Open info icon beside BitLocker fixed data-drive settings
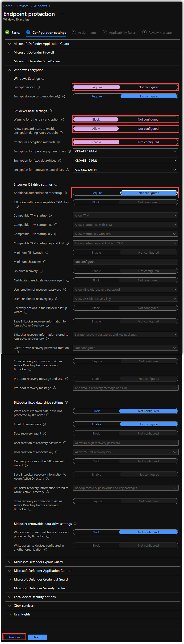184x644 pixels. (x=67, y=402)
